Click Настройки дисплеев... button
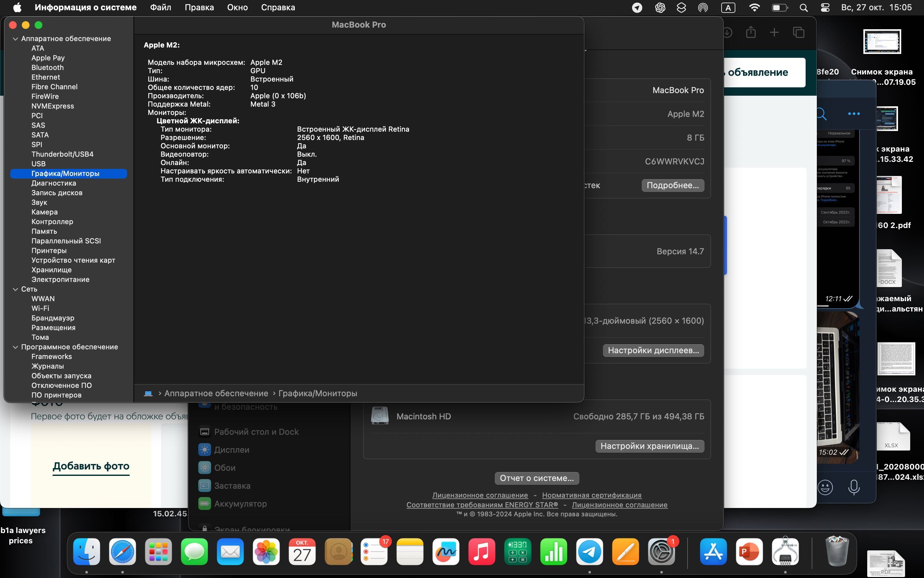Image resolution: width=924 pixels, height=578 pixels. click(x=653, y=351)
